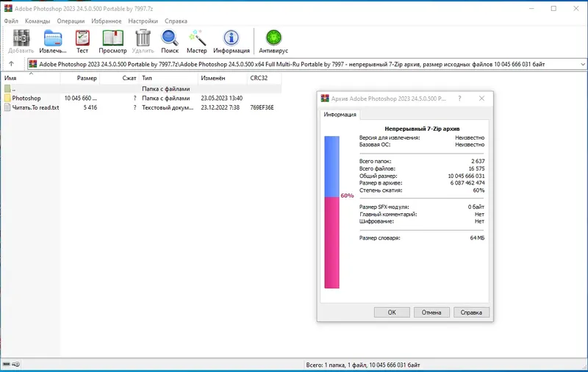The image size is (588, 372).
Task: Sort by the Изменён column header
Action: pyautogui.click(x=223, y=78)
